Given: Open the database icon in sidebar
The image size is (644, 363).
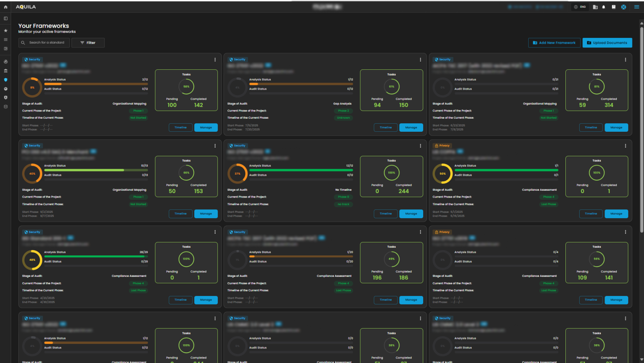Looking at the screenshot, I should 5,107.
